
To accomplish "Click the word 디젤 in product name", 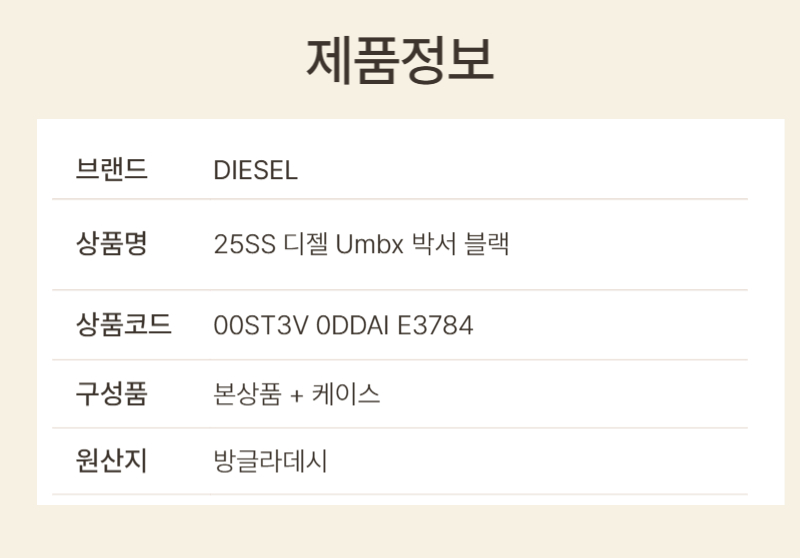I will (x=303, y=245).
